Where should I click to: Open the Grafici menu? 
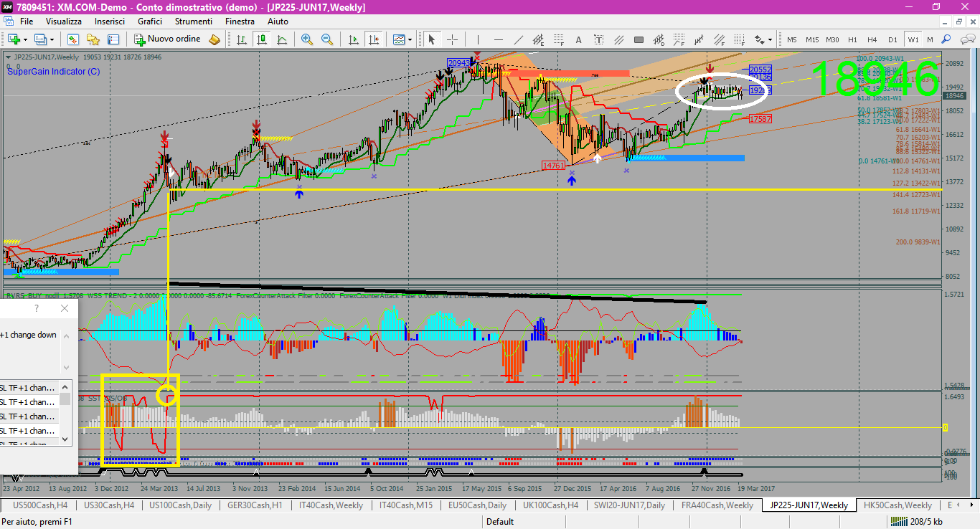150,22
